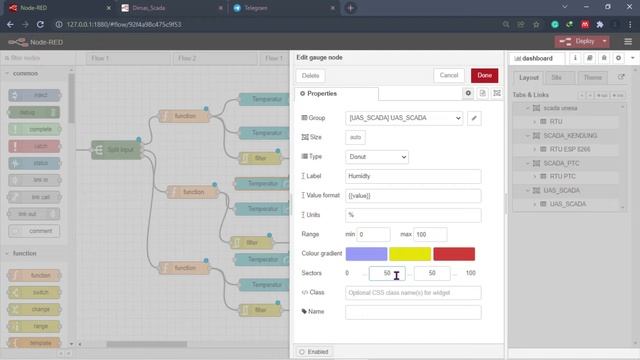Open dashboard info sidebar icon
Image resolution: width=640 pixels, height=360 pixels.
click(575, 58)
